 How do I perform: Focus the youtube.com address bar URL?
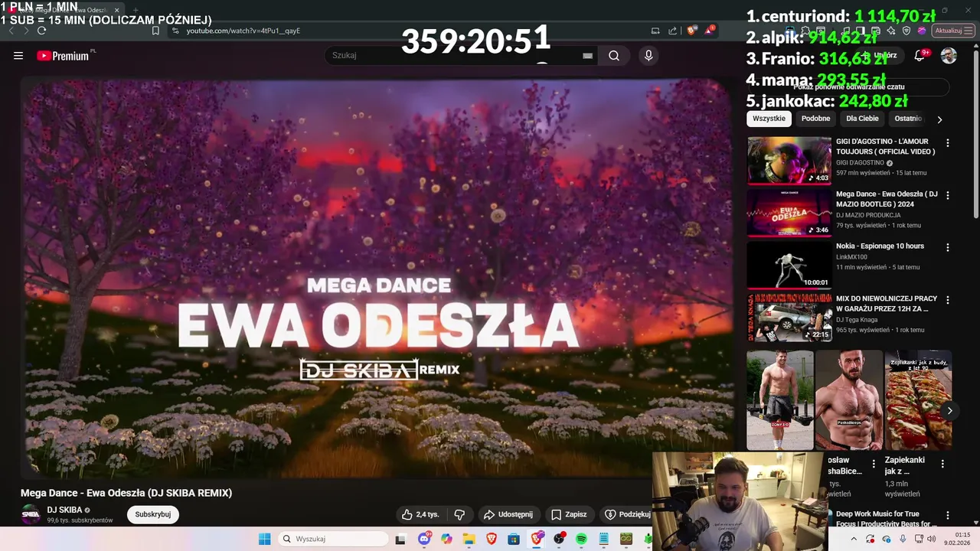tap(243, 31)
